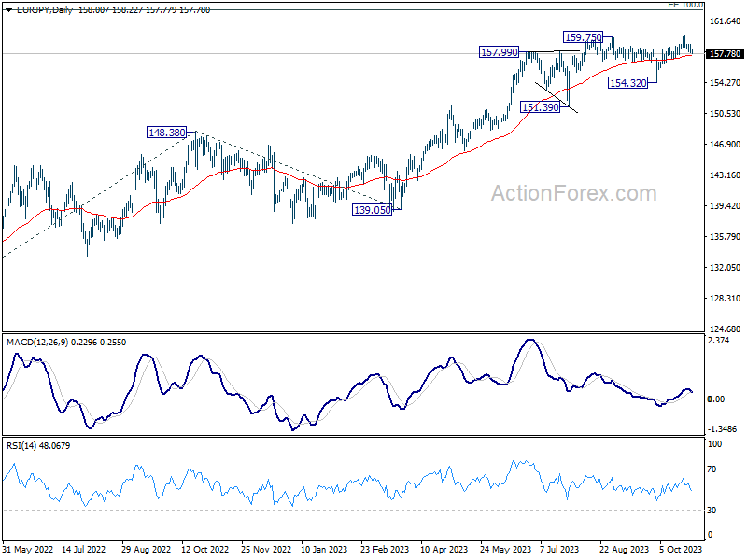Screen dimensions: 747x560
Task: Click the MACD(12,26,9) indicator label
Action: (x=37, y=343)
